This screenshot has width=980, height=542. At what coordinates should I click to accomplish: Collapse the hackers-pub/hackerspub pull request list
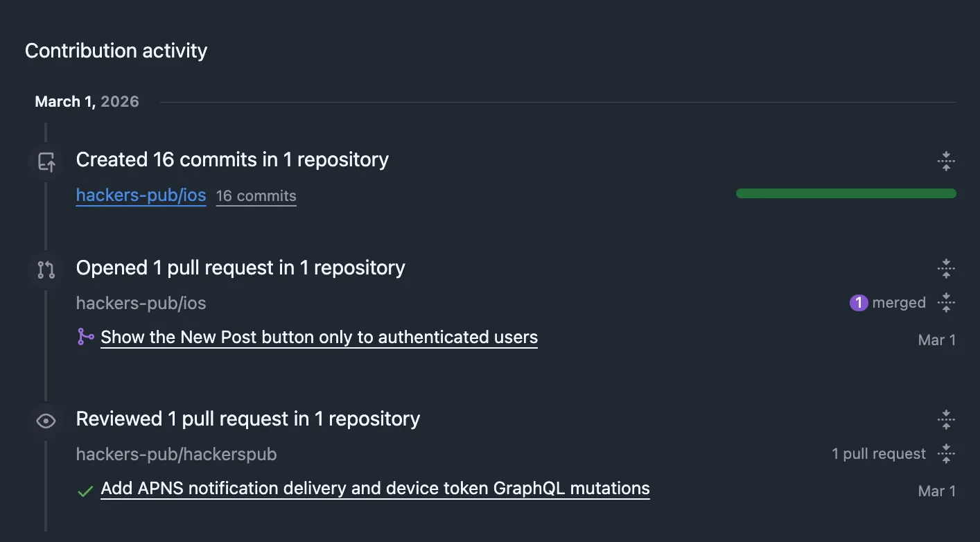(945, 454)
